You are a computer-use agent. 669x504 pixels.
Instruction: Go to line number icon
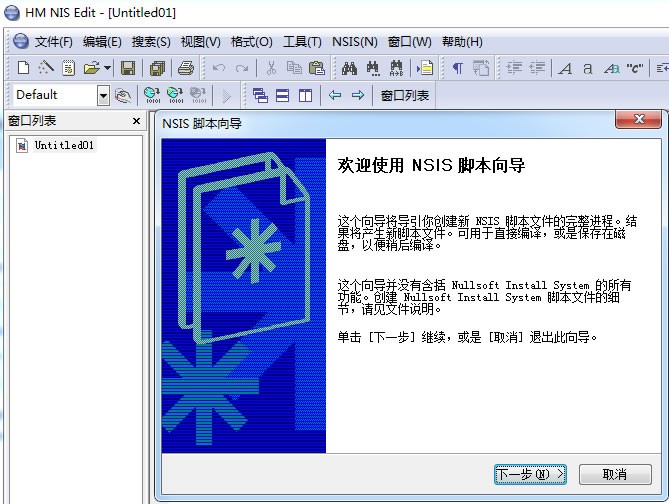point(425,68)
